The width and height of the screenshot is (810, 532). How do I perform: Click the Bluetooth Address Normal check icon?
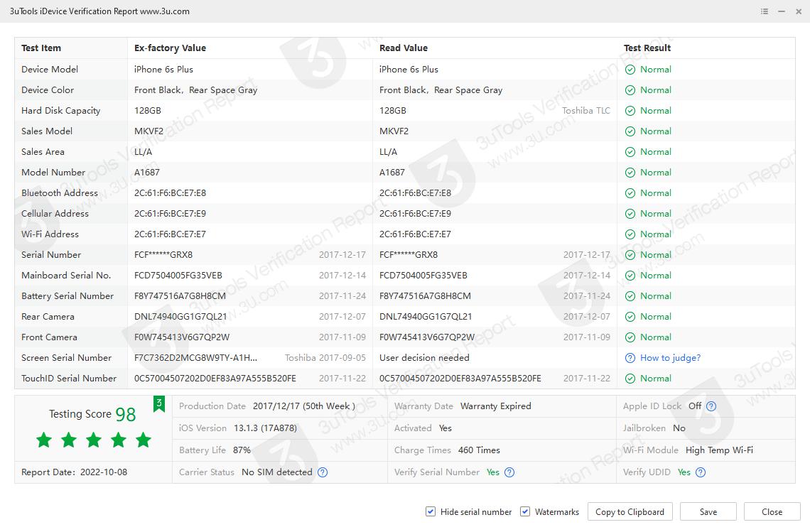(x=630, y=193)
